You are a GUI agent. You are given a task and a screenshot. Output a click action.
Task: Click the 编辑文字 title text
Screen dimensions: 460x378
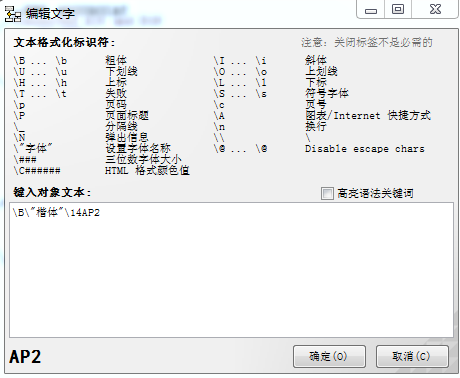[50, 14]
